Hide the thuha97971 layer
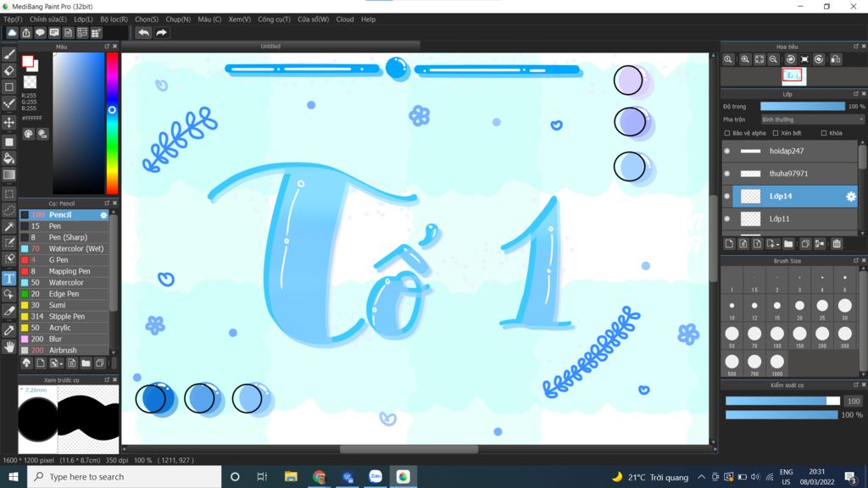Viewport: 868px width, 488px height. point(727,174)
